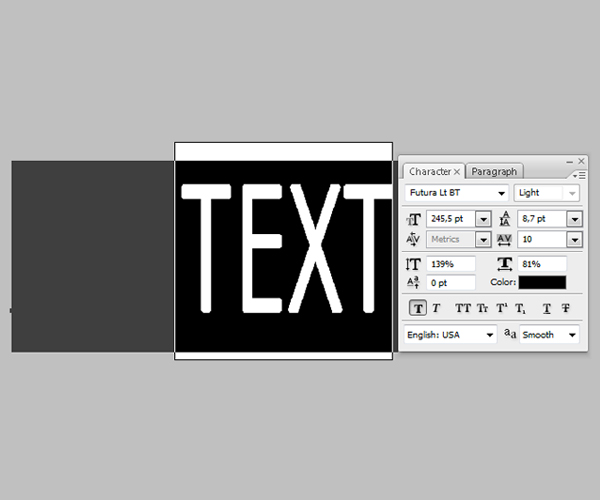
Task: Toggle Subscript text style
Action: [x=521, y=308]
